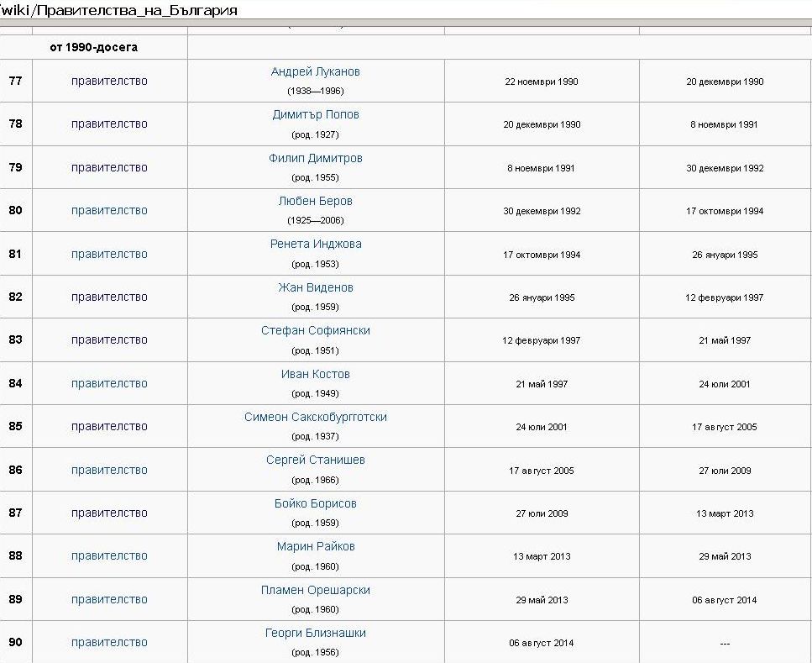812x663 pixels.
Task: Select row number 77
Action: (x=16, y=81)
